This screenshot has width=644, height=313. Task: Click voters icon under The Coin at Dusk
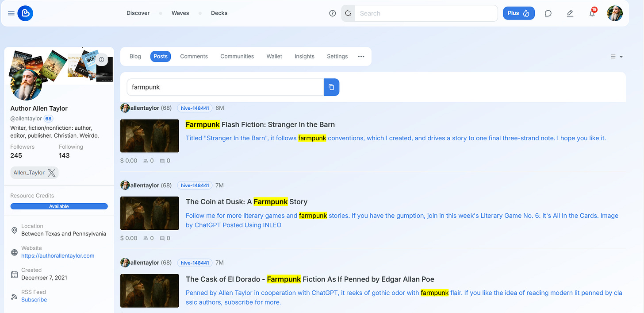click(x=146, y=238)
